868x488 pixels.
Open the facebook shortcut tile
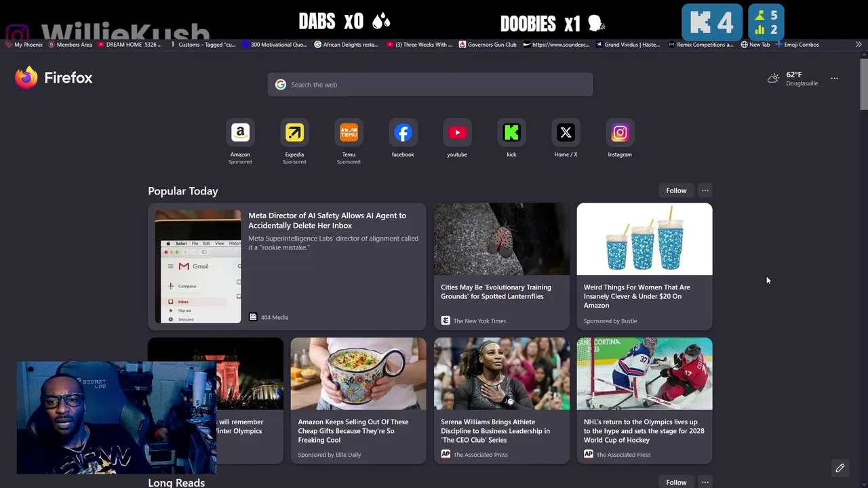(403, 133)
